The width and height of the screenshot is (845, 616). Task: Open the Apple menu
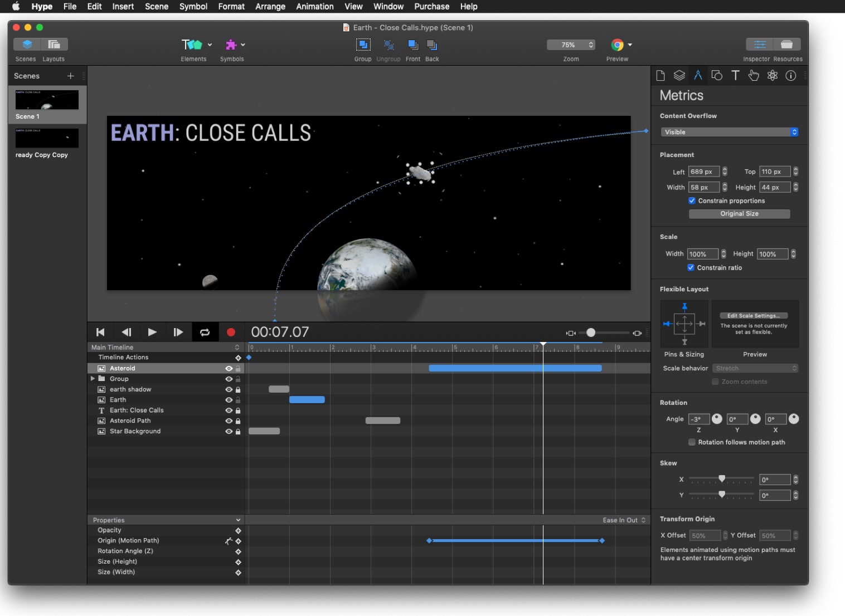point(16,7)
